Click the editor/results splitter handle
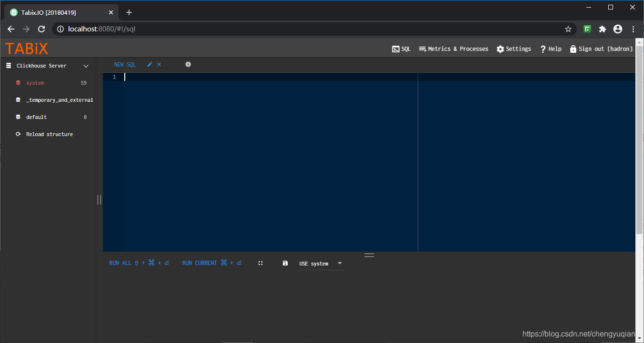Screen dimensions: 644x343 [369, 255]
